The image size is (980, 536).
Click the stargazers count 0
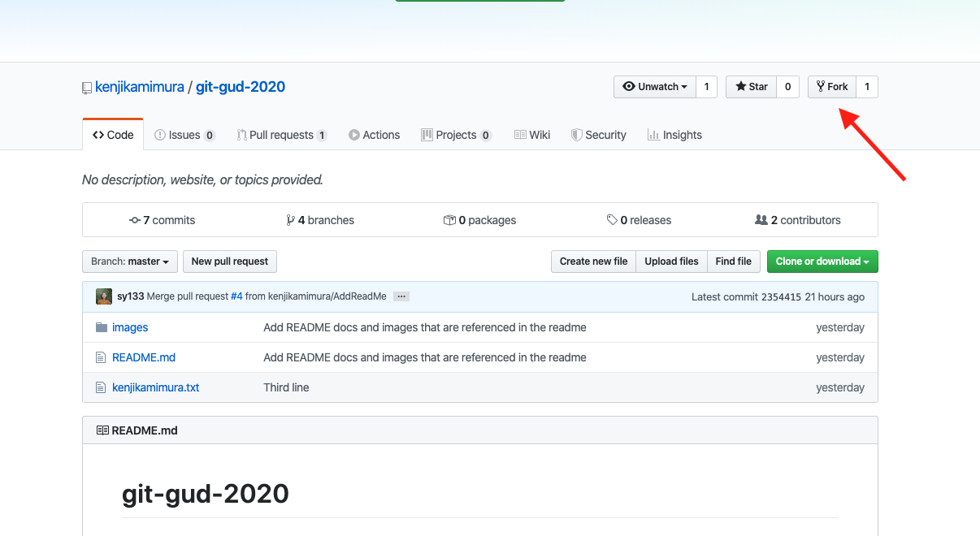787,87
